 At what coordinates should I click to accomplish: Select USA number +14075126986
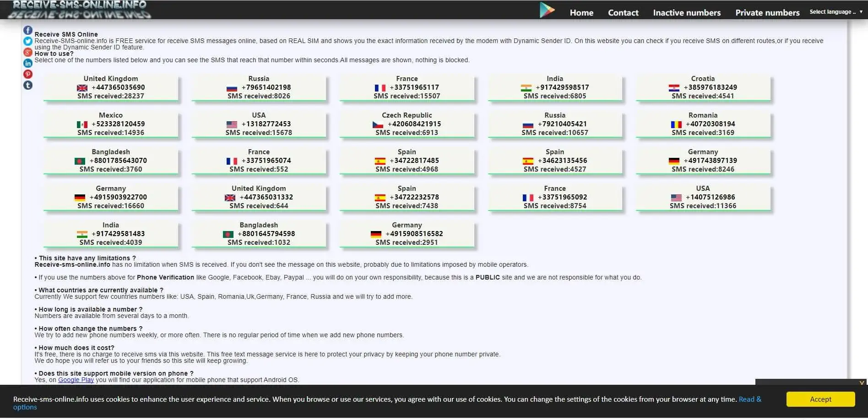coord(703,197)
